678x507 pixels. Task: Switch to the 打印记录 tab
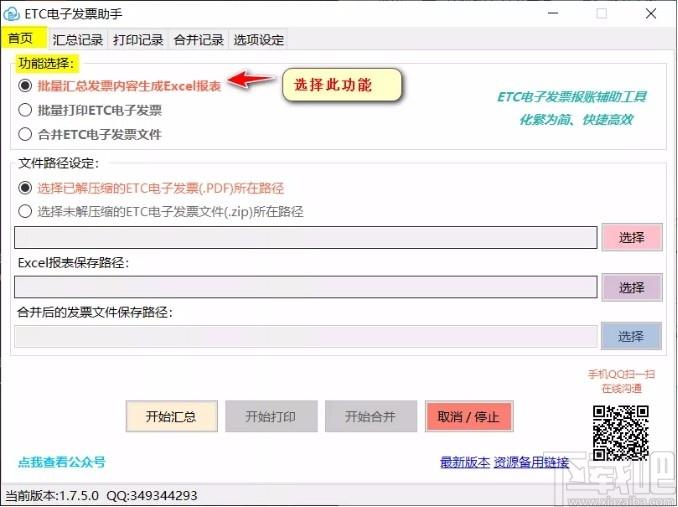(138, 40)
